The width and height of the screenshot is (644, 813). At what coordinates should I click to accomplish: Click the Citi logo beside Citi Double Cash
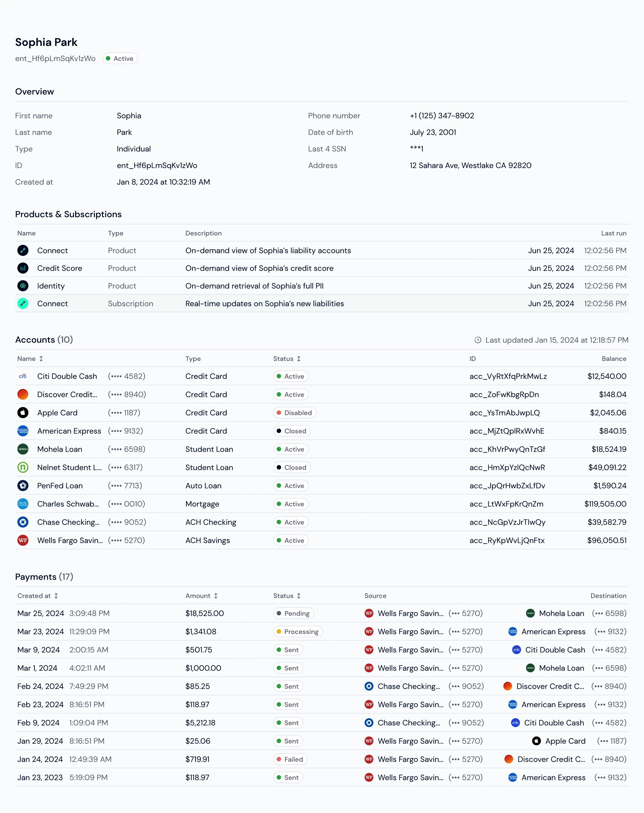(23, 376)
